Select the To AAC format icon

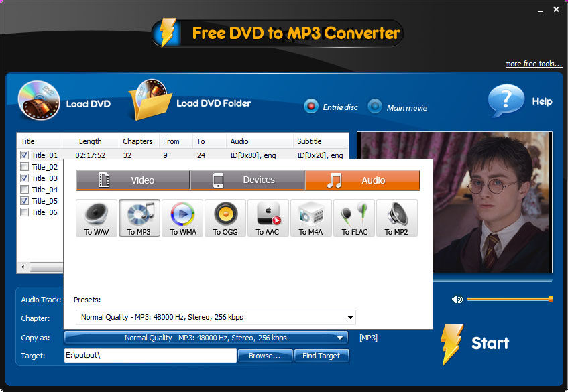click(268, 218)
